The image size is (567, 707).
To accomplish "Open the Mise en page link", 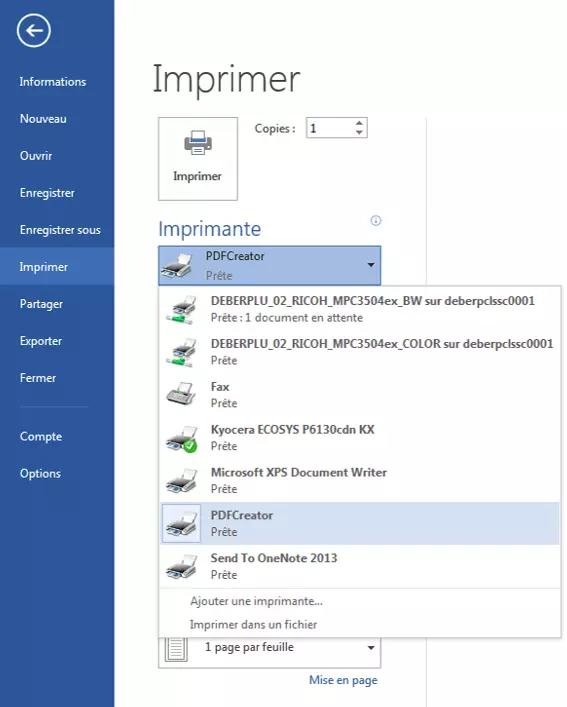I will (x=343, y=680).
